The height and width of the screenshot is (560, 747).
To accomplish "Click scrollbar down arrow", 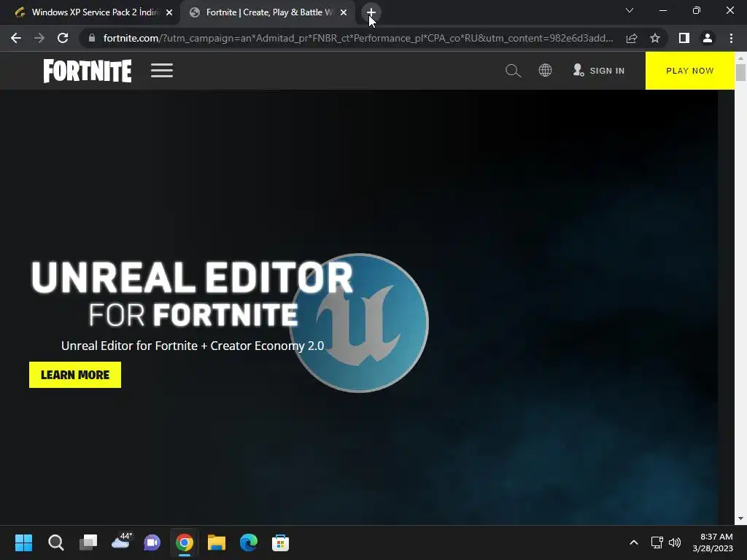I will [740, 518].
